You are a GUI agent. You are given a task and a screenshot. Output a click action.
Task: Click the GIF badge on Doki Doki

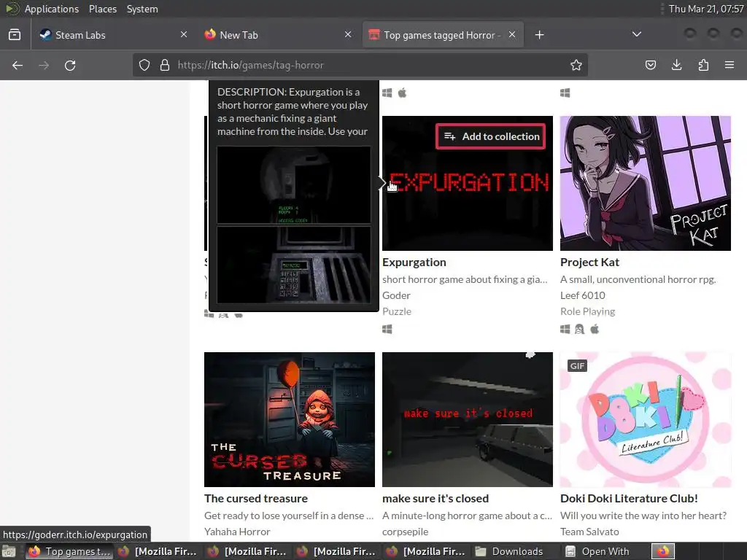point(577,366)
